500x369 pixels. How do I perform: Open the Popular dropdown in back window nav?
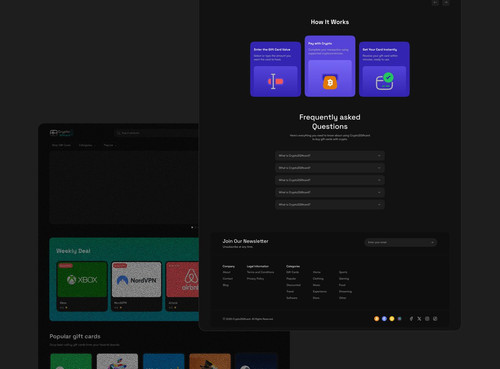[110, 145]
